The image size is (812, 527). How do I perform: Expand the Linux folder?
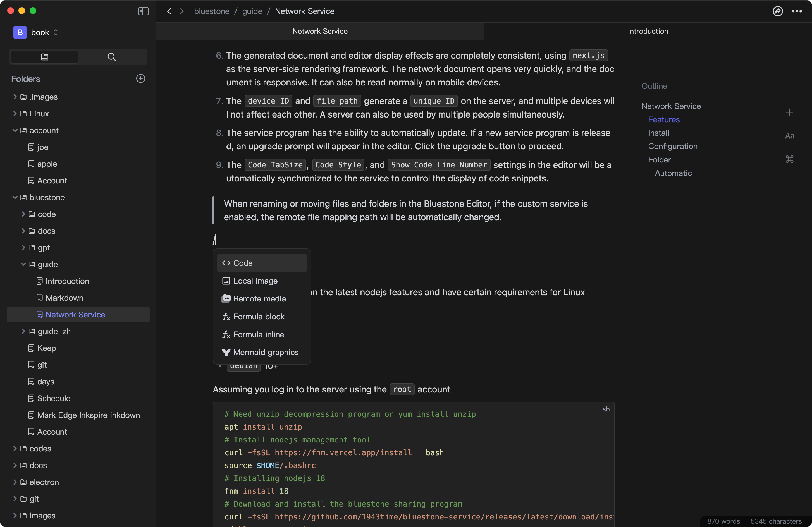15,114
